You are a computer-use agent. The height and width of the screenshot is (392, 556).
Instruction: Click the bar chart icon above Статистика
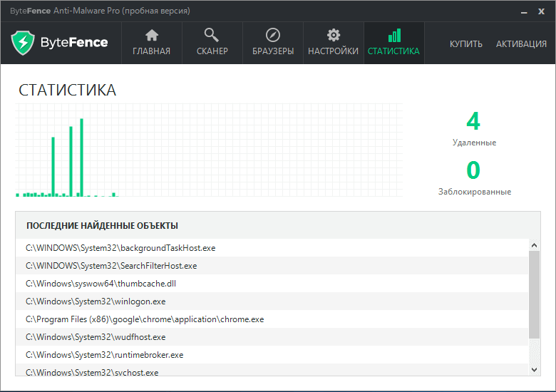point(393,36)
